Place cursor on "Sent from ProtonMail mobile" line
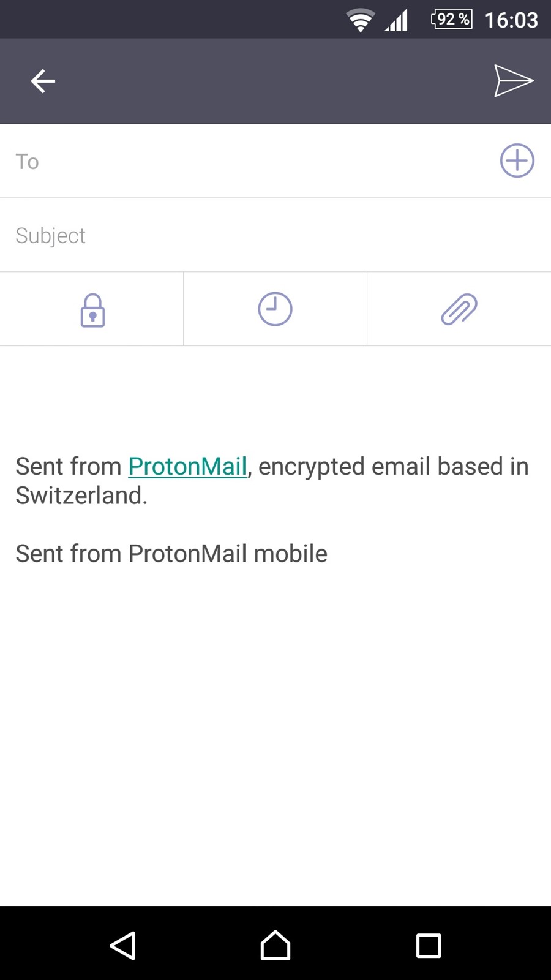 point(171,553)
